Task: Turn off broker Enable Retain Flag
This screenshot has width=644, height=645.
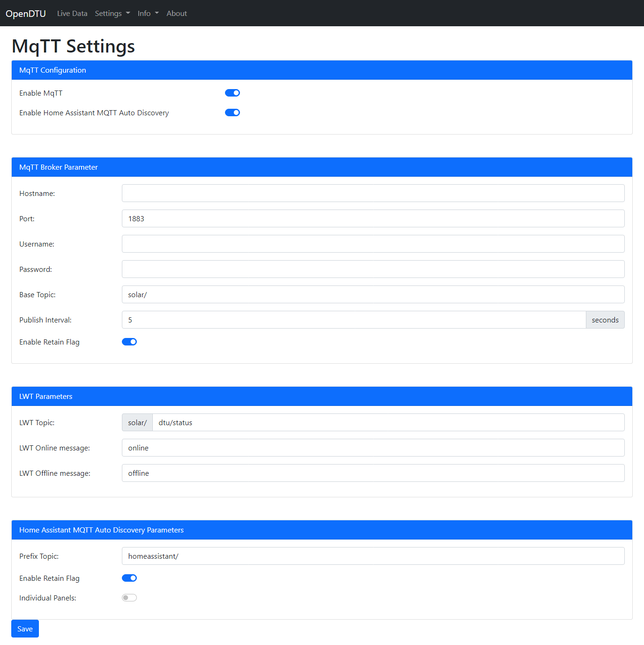Action: pyautogui.click(x=129, y=342)
